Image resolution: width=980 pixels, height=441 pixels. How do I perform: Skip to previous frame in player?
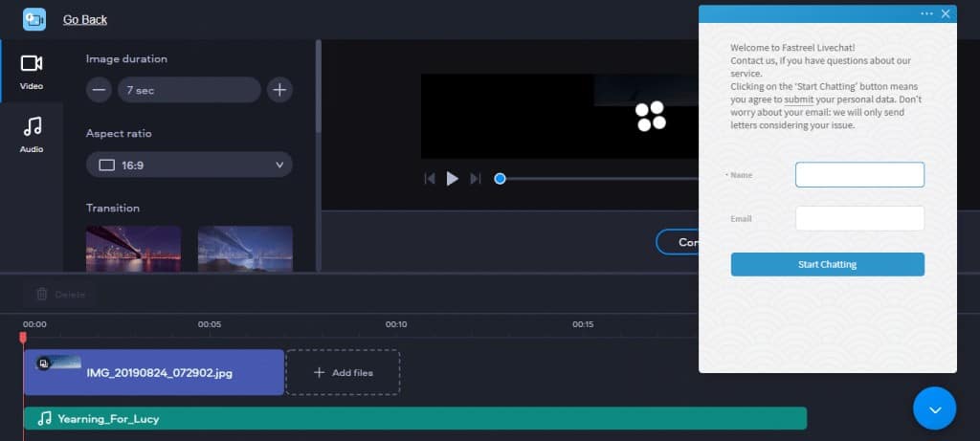point(430,179)
